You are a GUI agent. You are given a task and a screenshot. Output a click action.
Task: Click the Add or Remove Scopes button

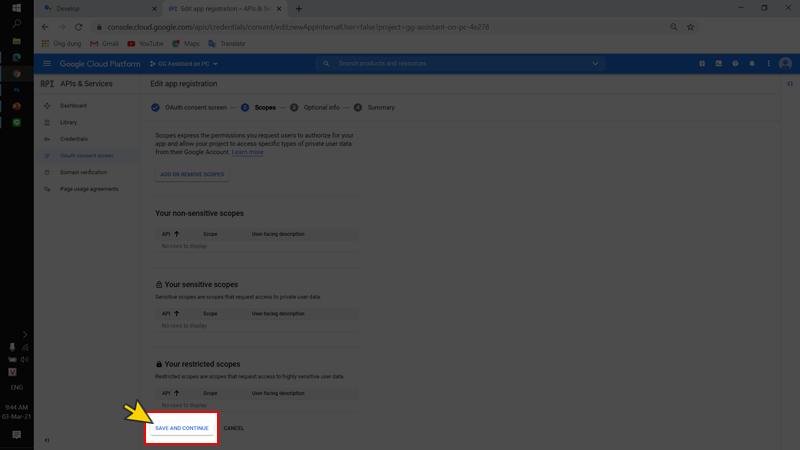click(192, 174)
